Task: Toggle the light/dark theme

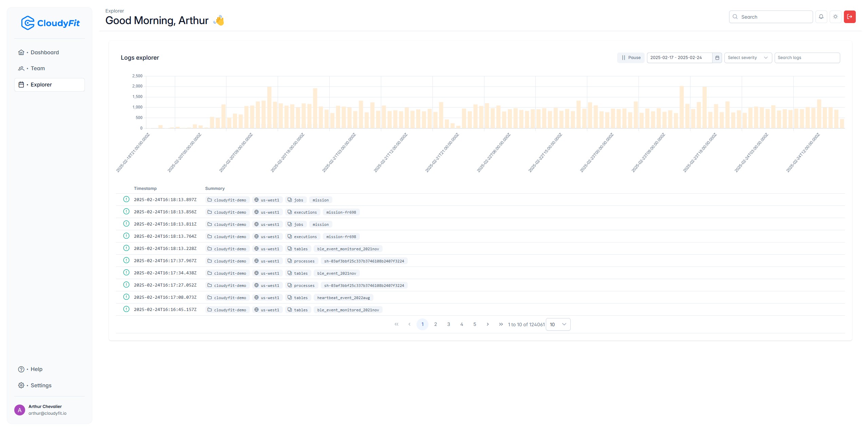Action: coord(835,16)
